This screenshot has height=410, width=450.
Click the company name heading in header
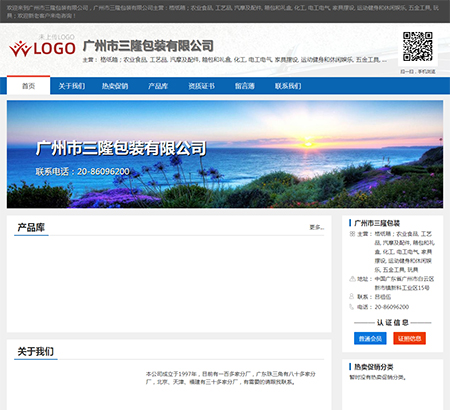click(x=148, y=46)
